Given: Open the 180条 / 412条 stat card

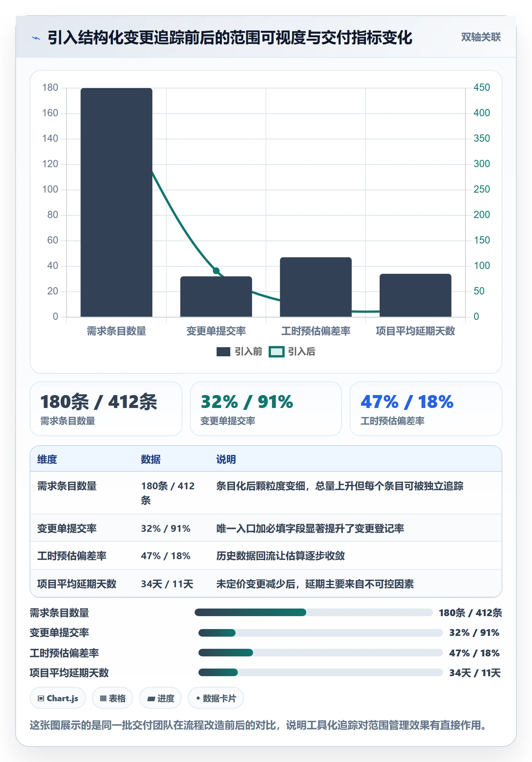Looking at the screenshot, I should [106, 409].
